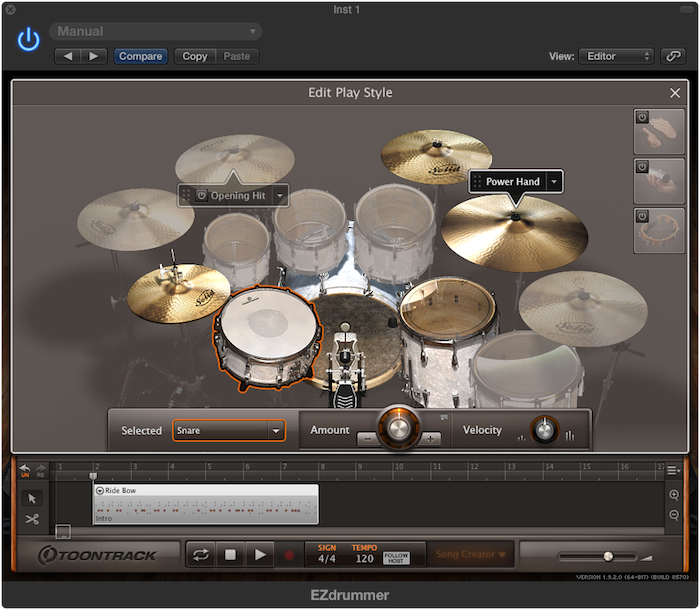Close the Edit Play Style panel
The image size is (700, 610).
[x=675, y=93]
